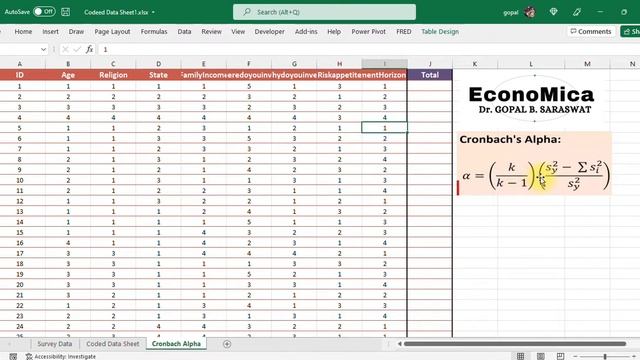Open the Formulas tab
This screenshot has height=360, width=640.
pos(154,31)
